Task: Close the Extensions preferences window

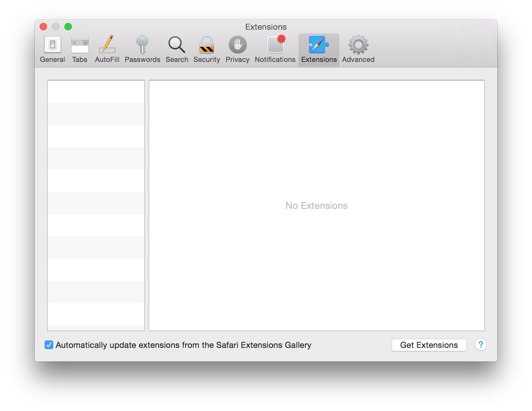Action: click(43, 27)
